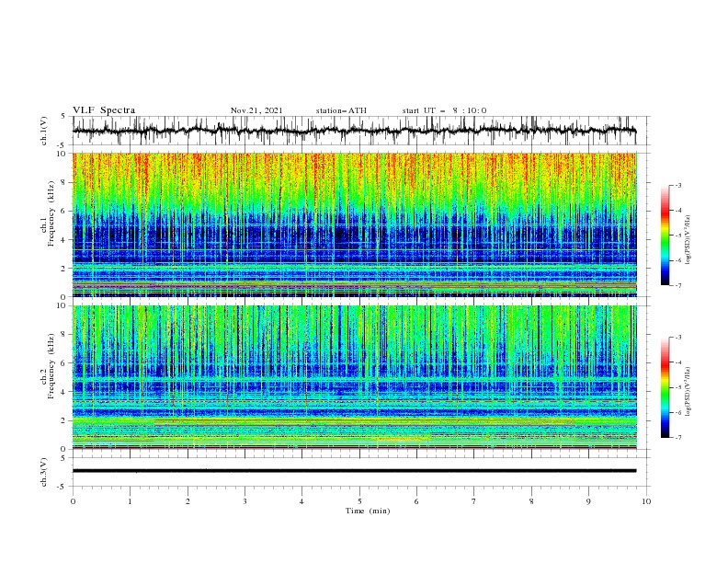Click the upper log(PSD)(V²/Hz) colorbar label
This screenshot has height=563, width=728.
click(x=688, y=240)
